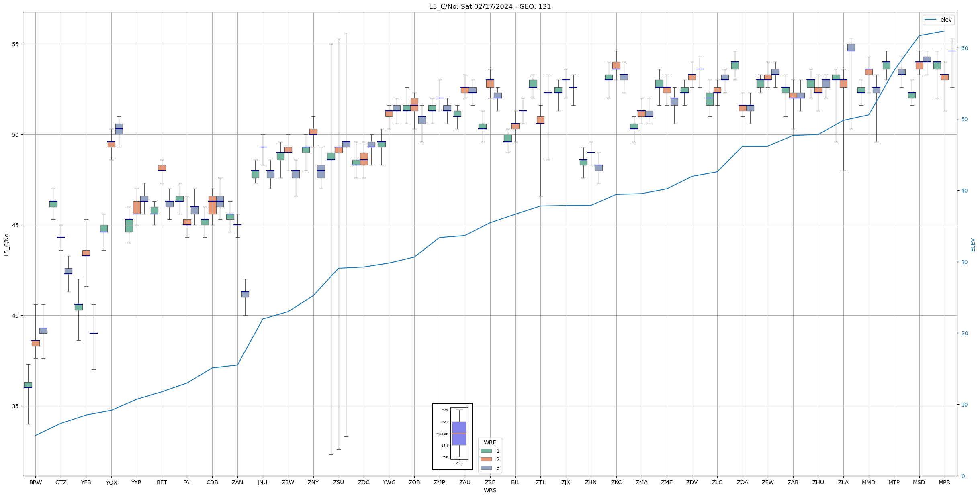
Task: Click the ZSU station tick label
Action: pyautogui.click(x=338, y=482)
